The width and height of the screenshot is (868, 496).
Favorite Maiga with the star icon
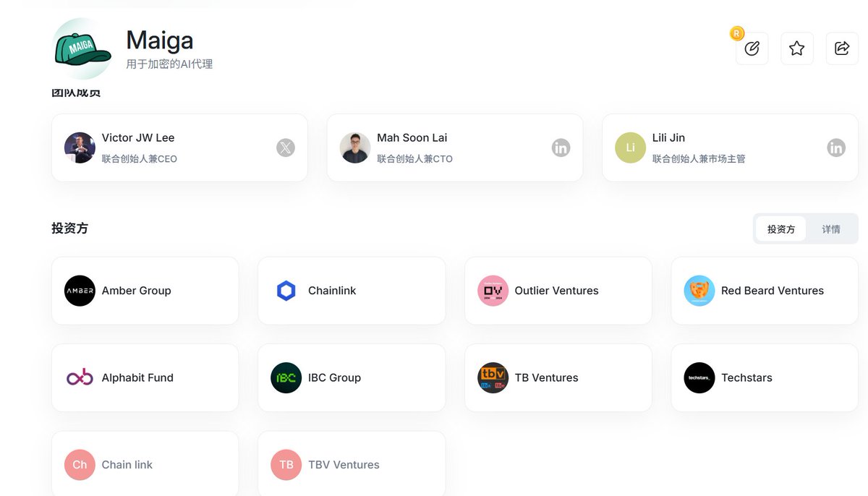(x=796, y=48)
